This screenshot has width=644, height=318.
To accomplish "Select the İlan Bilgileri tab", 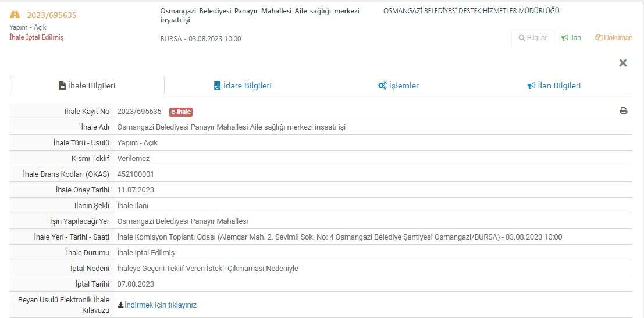I will click(554, 85).
